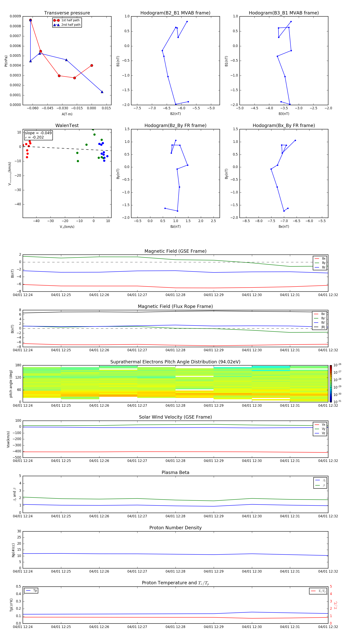Viewport: 351px width, 644px height.
Task: Click the 'βp' entry in the Plasma Beta legend
Action: point(320,480)
